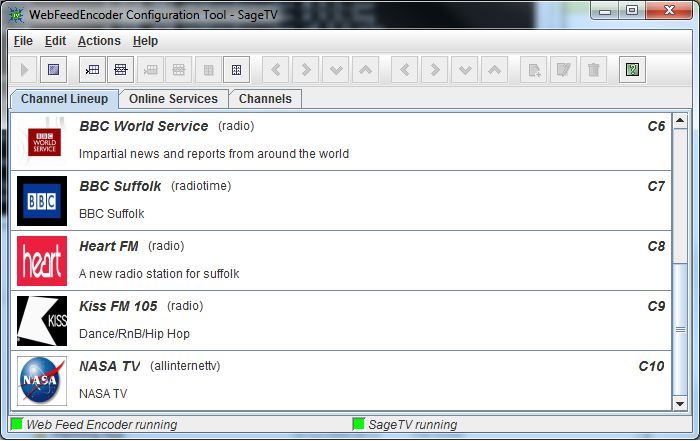Viewport: 700px width, 441px height.
Task: Click the stop encoder button in toolbar
Action: tap(55, 70)
